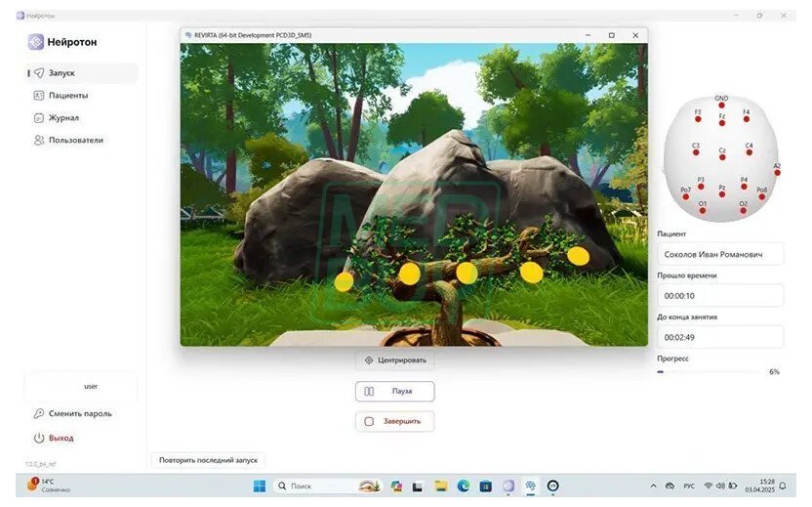Click the P3 electrode dot
Viewport: 812px width, 507px height.
(701, 187)
